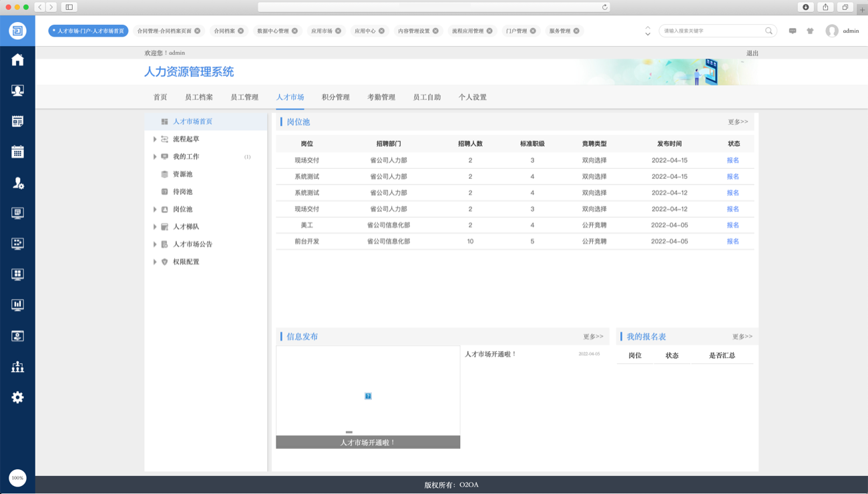
Task: Click the bar chart monitor sidebar icon
Action: point(17,305)
